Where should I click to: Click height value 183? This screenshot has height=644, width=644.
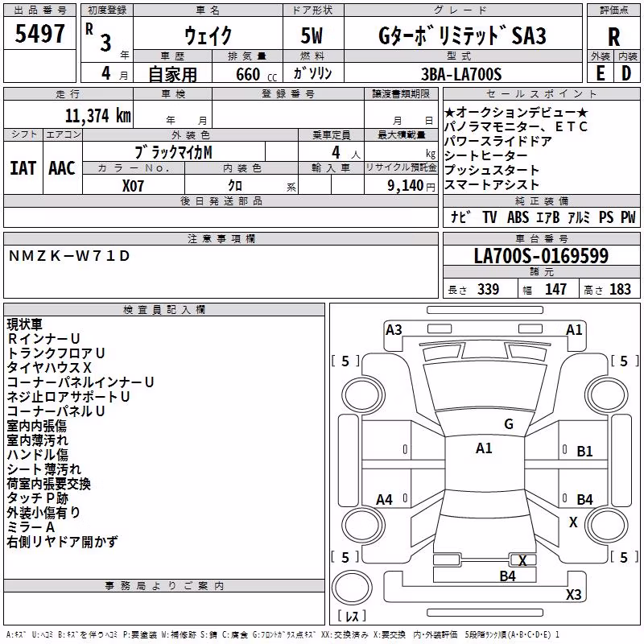click(x=620, y=289)
